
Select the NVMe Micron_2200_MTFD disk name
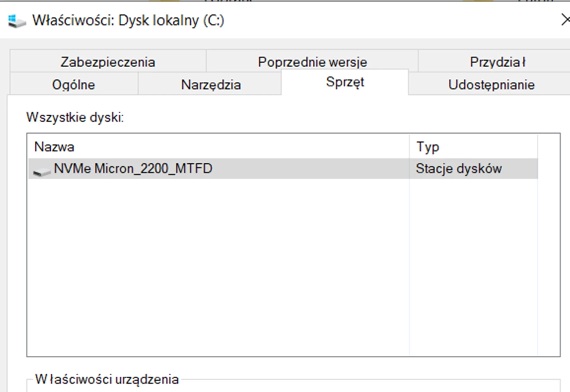pos(133,169)
